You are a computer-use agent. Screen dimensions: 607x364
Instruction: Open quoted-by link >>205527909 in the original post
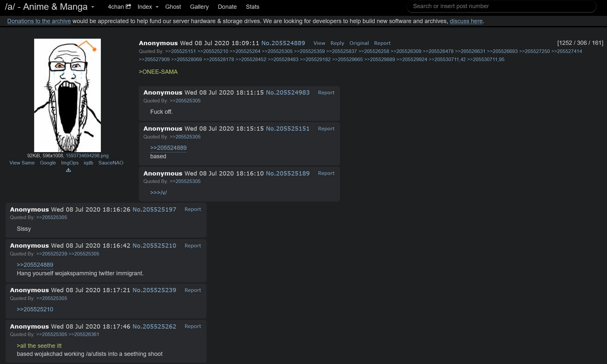pyautogui.click(x=154, y=59)
